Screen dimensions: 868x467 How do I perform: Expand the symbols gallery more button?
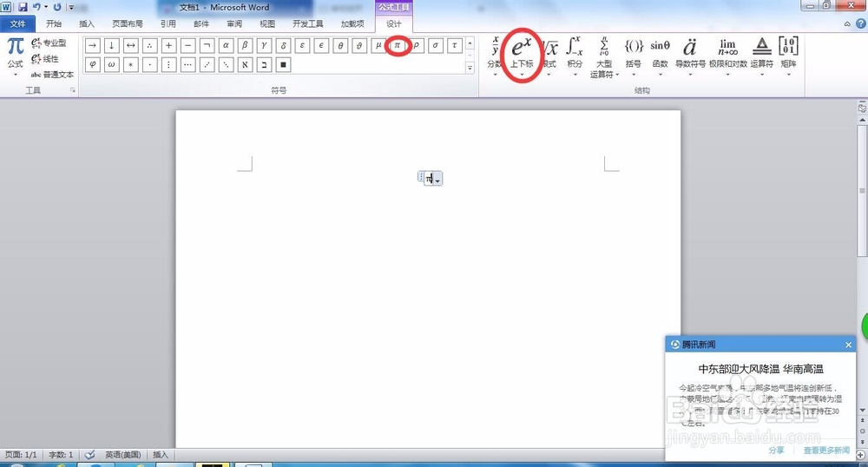coord(470,68)
